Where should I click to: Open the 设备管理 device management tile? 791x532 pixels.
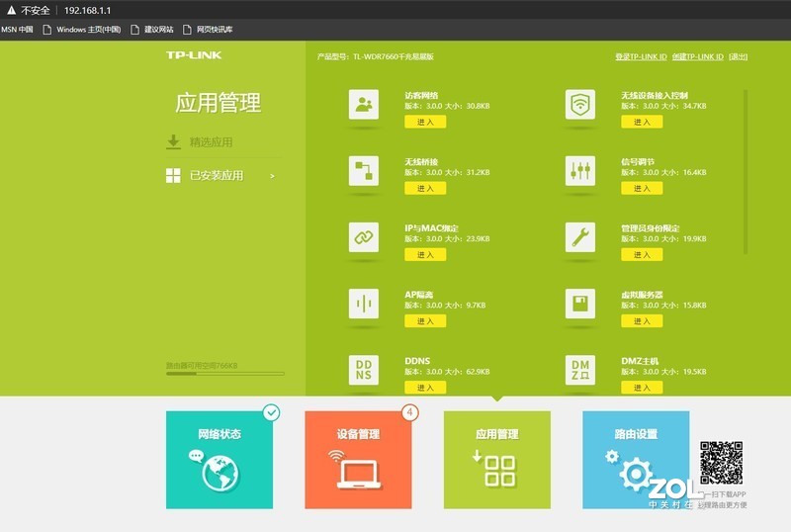coord(358,460)
